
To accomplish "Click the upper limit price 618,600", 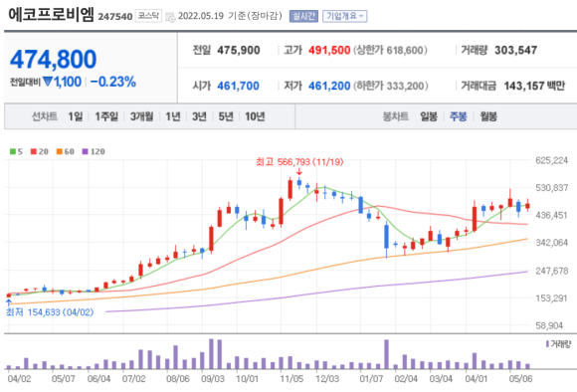I will click(406, 50).
